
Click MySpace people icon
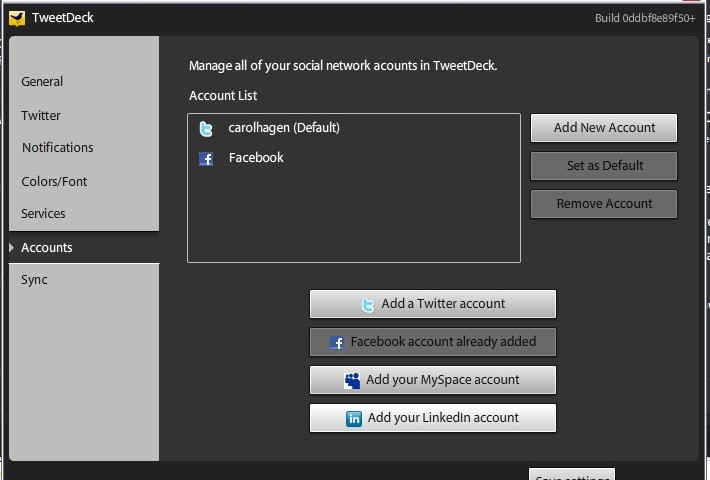point(352,380)
